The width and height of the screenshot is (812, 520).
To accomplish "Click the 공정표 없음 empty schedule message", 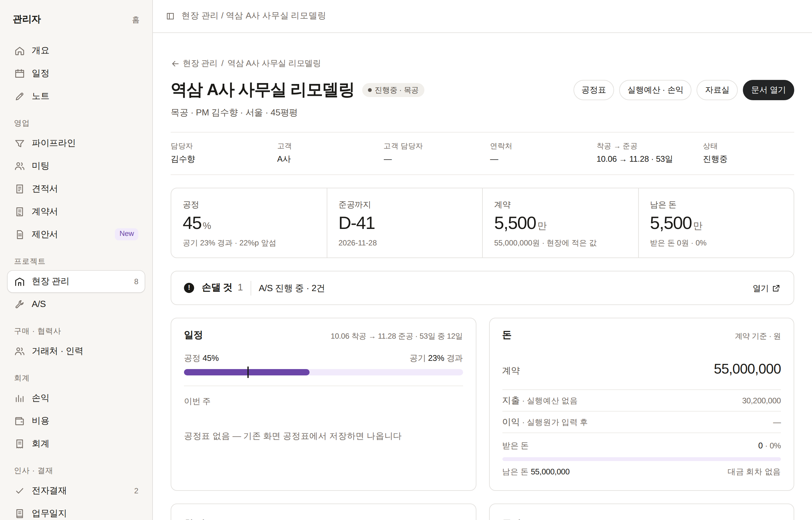I will point(292,436).
